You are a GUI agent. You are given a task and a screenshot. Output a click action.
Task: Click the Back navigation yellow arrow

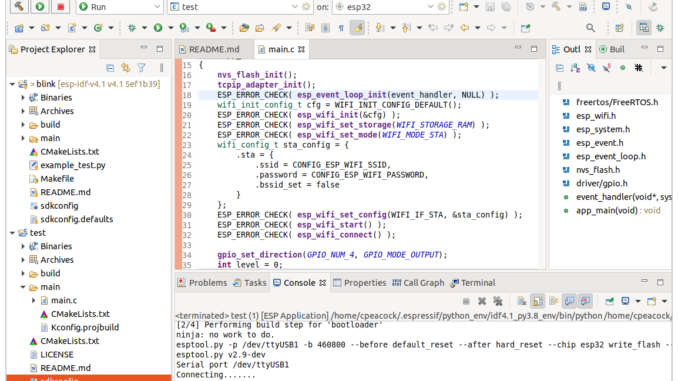coord(465,28)
